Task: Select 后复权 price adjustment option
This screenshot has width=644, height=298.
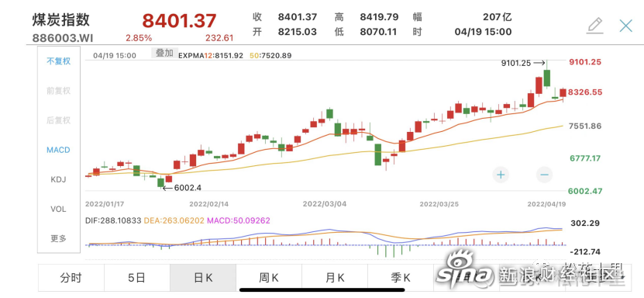Action: 58,120
